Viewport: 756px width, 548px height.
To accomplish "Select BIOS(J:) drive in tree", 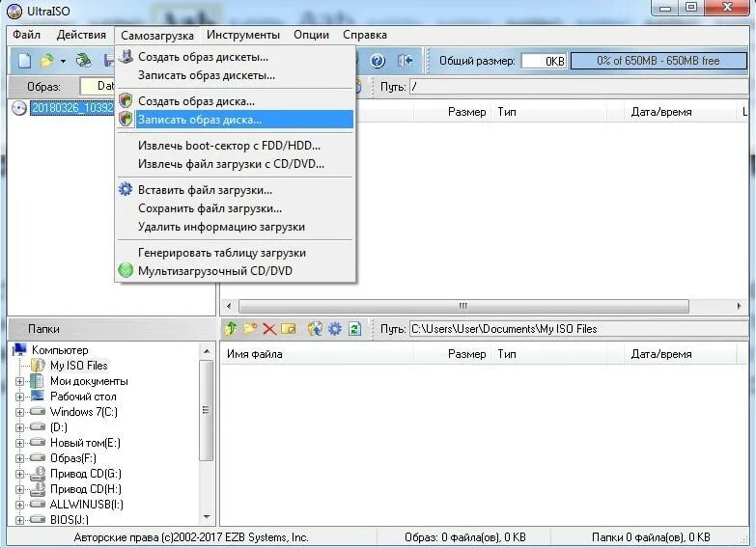I will [69, 520].
